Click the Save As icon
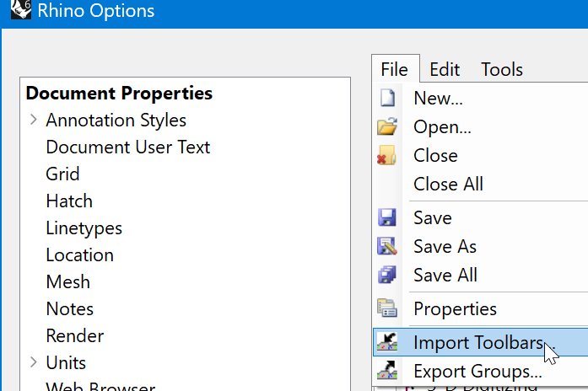 click(x=387, y=247)
